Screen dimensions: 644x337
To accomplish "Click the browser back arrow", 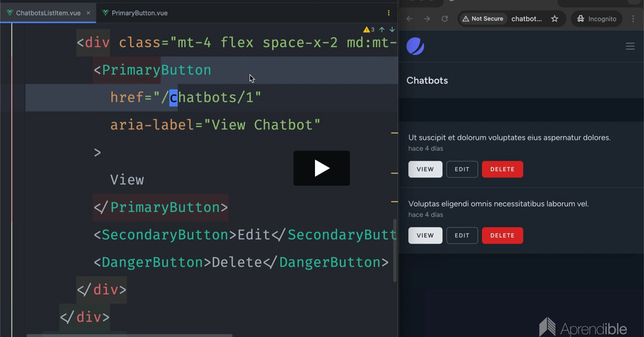I will (409, 19).
